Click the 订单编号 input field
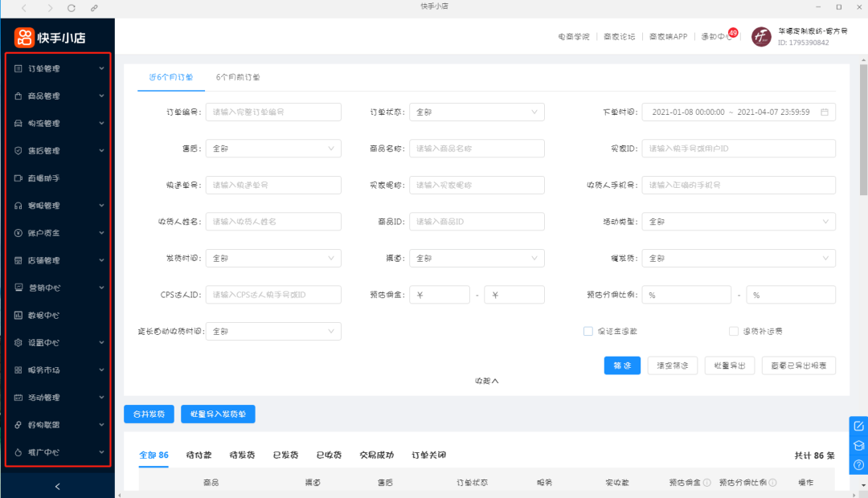This screenshot has height=498, width=868. pyautogui.click(x=273, y=112)
